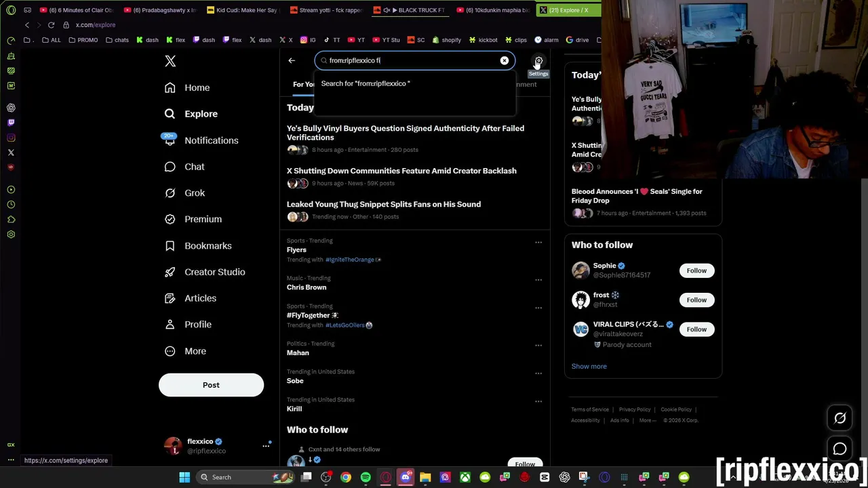This screenshot has width=868, height=488.
Task: Open Articles in the sidebar
Action: pyautogui.click(x=191, y=298)
